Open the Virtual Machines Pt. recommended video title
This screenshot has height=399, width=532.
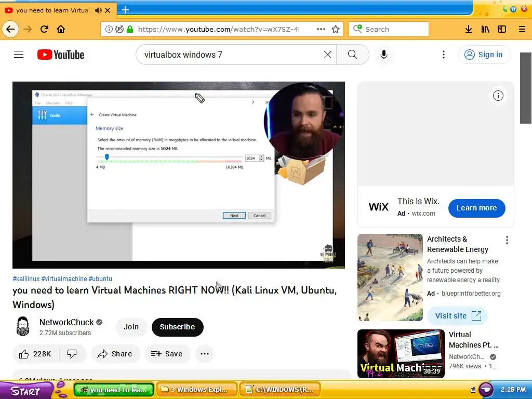[474, 340]
